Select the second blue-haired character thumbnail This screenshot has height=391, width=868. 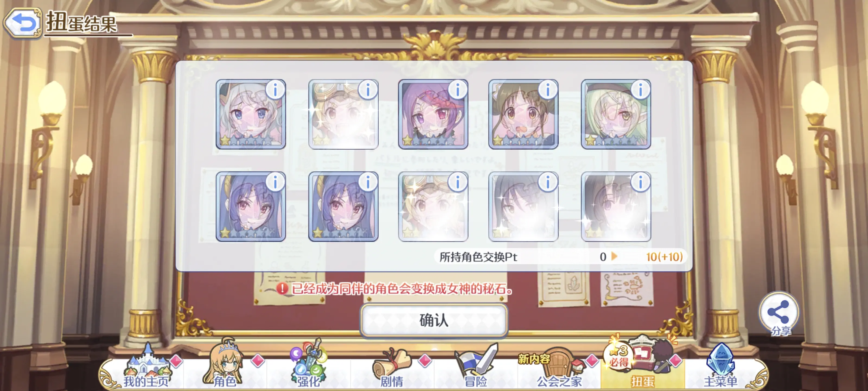click(343, 206)
